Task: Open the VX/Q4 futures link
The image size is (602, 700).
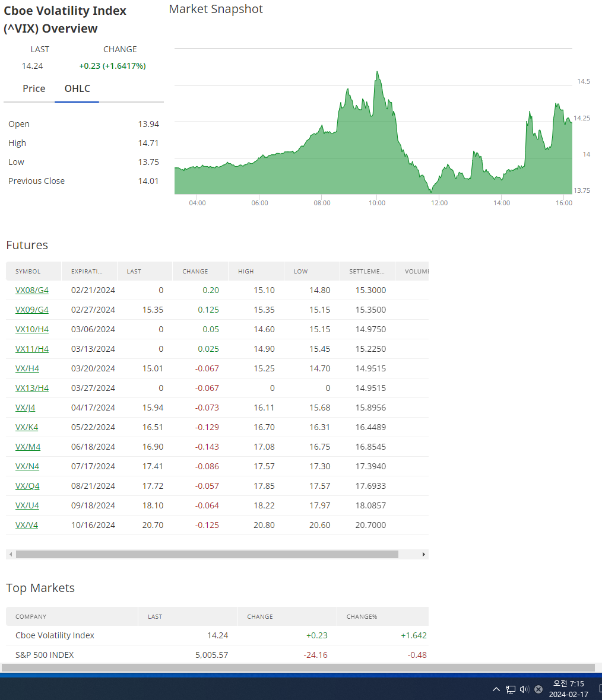Action: (27, 486)
